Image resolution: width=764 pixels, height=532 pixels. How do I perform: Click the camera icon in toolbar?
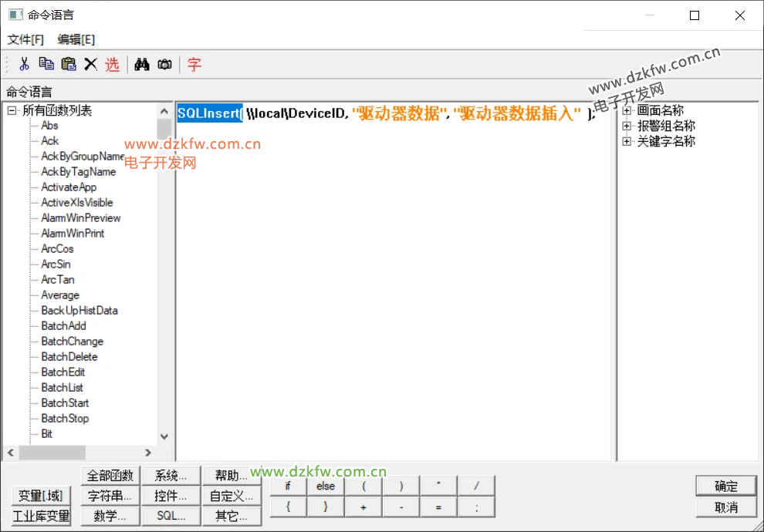coord(164,65)
